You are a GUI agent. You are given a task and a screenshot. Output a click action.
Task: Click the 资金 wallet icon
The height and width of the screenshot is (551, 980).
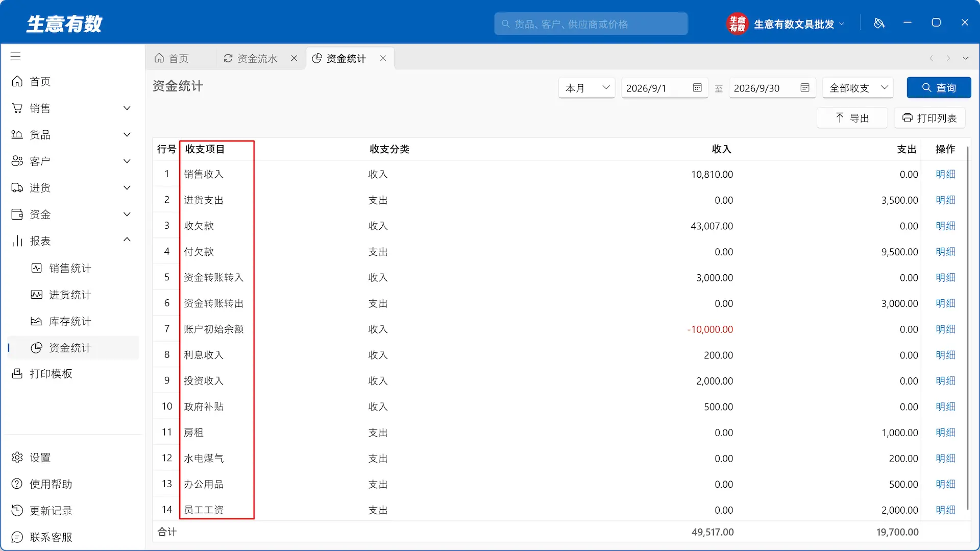pyautogui.click(x=17, y=214)
